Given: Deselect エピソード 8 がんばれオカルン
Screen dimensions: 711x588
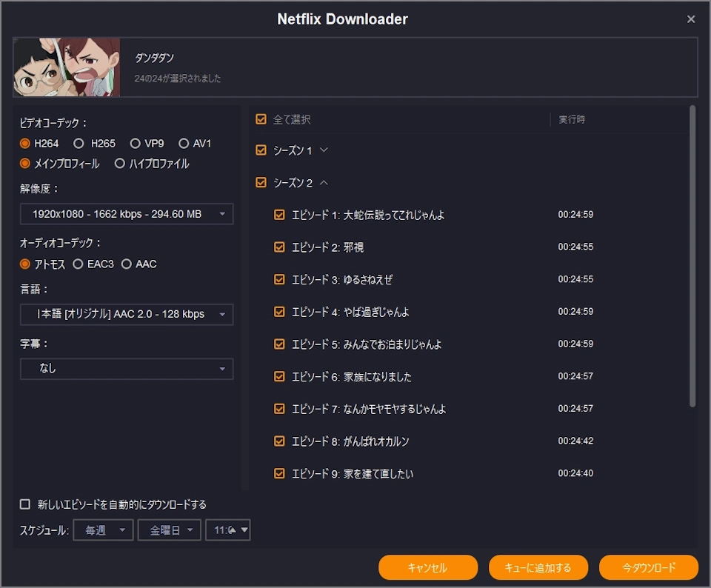Looking at the screenshot, I should tap(279, 441).
